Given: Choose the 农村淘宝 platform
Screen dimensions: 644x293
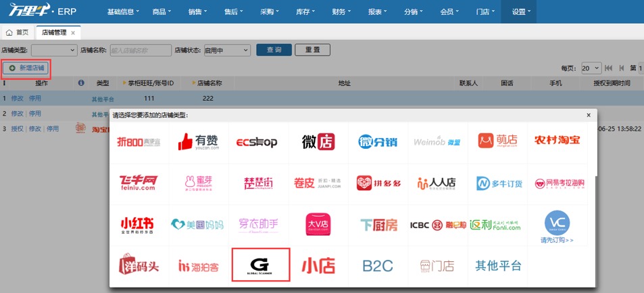Looking at the screenshot, I should coord(557,140).
